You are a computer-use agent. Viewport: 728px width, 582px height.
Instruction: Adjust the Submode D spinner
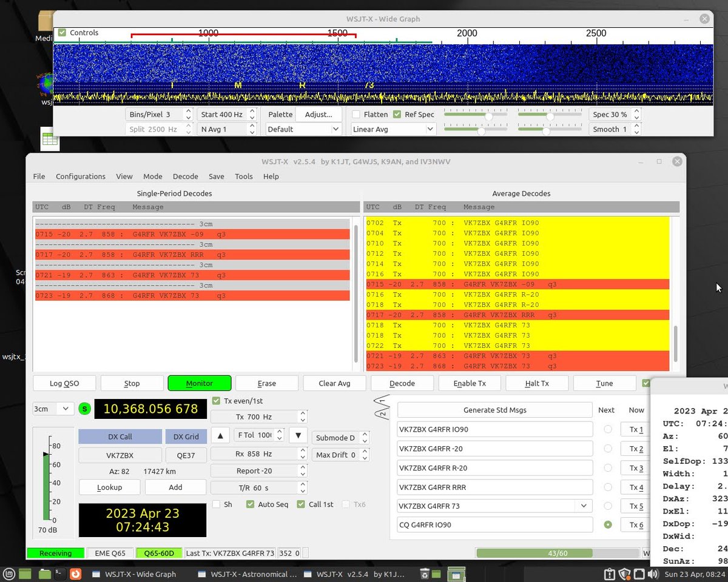[x=365, y=438]
